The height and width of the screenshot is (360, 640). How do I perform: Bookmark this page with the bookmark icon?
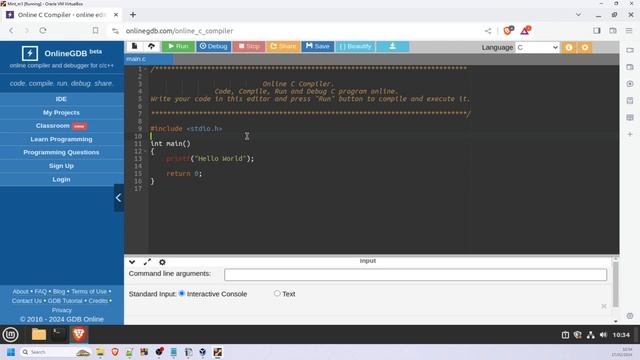tap(95, 31)
